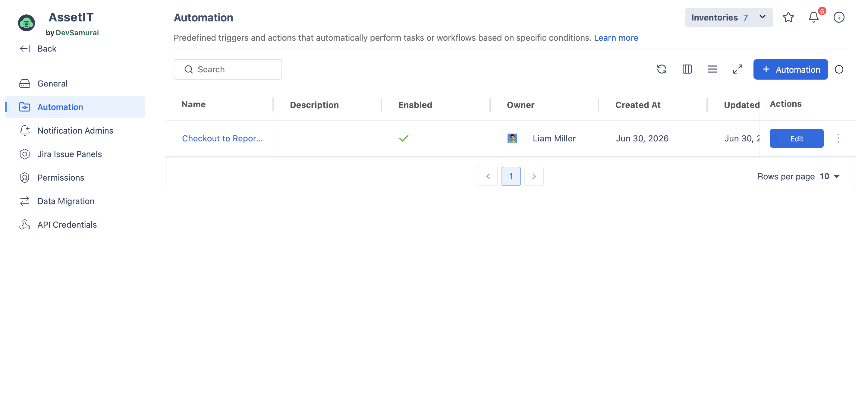Click the Jira Issue Panels hexagon icon

pos(25,154)
